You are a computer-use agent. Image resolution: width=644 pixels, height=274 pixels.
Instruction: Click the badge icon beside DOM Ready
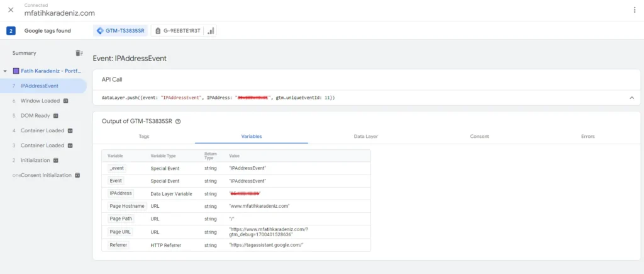point(55,116)
